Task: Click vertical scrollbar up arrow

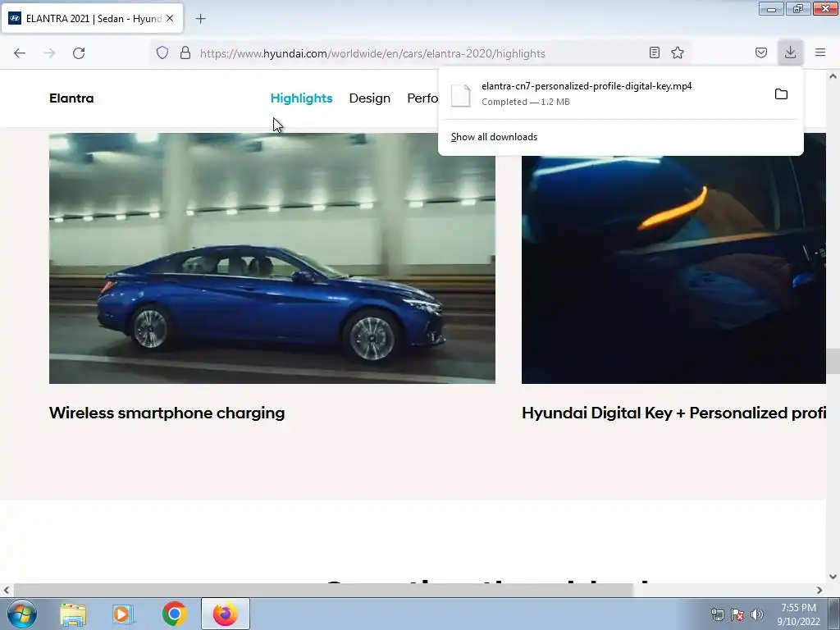Action: click(833, 76)
